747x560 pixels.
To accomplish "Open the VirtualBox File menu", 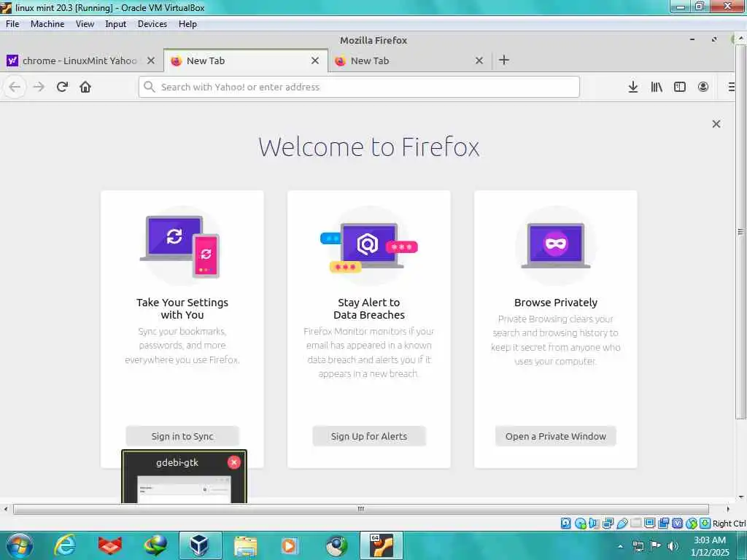I will [x=12, y=24].
